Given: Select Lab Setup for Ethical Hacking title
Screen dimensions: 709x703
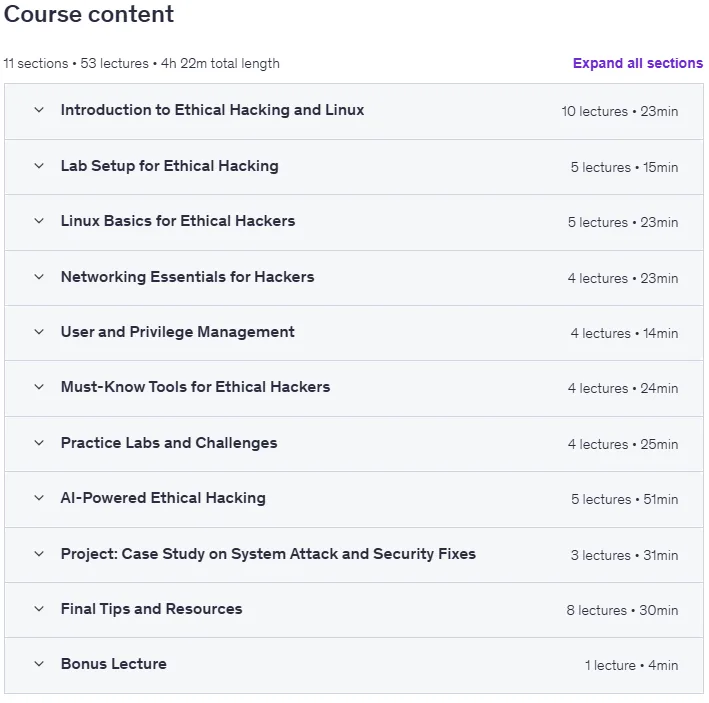Looking at the screenshot, I should [170, 166].
